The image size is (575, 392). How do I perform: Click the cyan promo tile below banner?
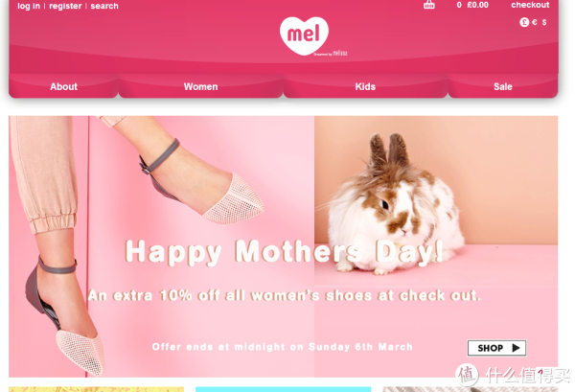tap(283, 389)
